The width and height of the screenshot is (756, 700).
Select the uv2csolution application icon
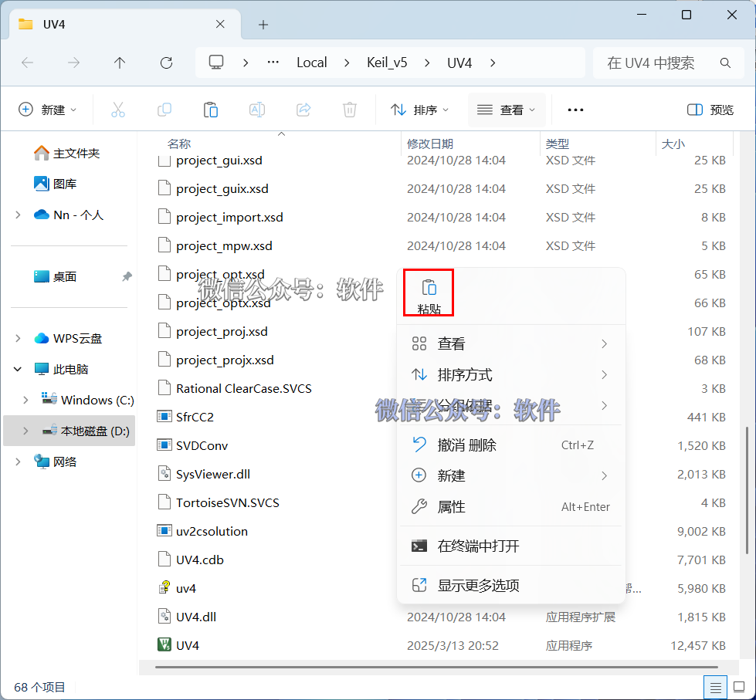[164, 530]
